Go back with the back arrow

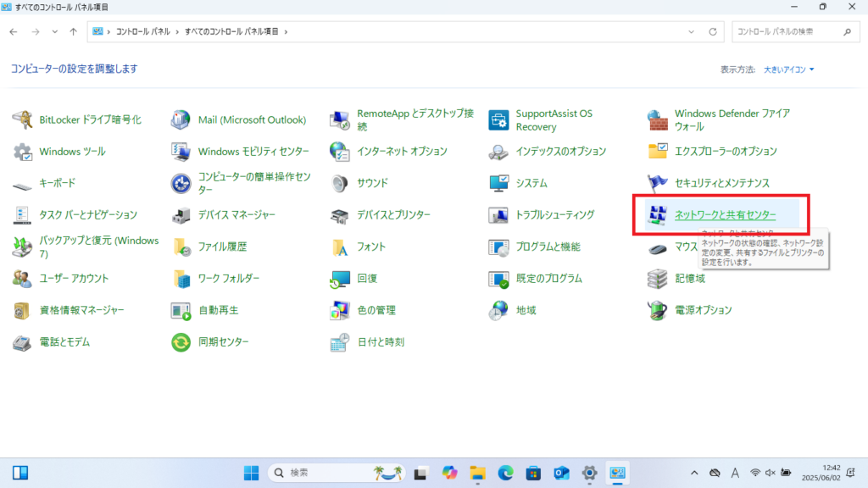(14, 31)
